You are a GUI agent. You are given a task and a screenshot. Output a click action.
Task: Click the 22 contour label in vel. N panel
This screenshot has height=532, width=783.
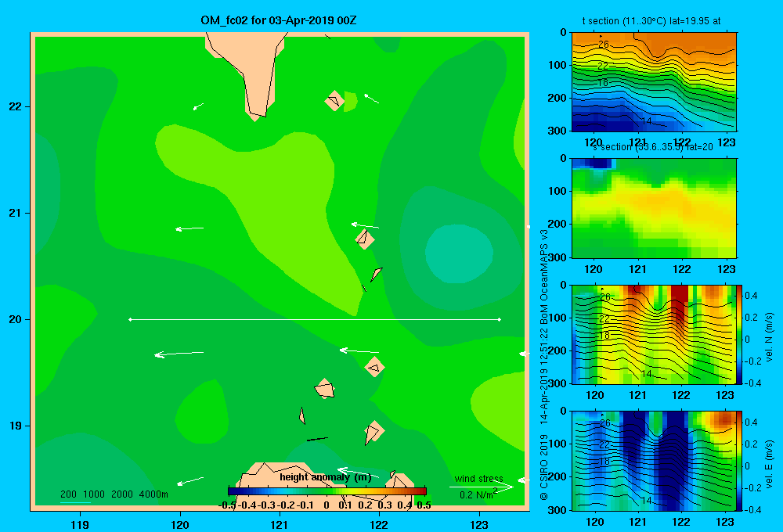(604, 319)
